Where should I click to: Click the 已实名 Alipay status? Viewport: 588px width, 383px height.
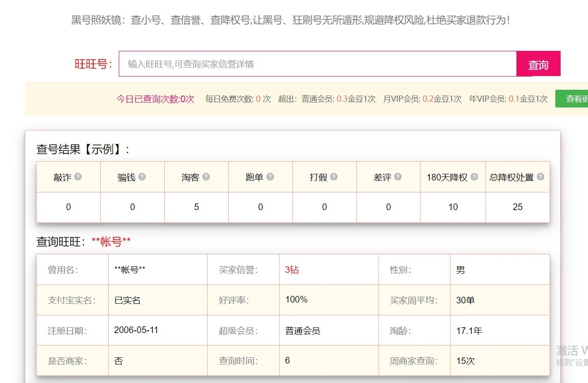[127, 300]
